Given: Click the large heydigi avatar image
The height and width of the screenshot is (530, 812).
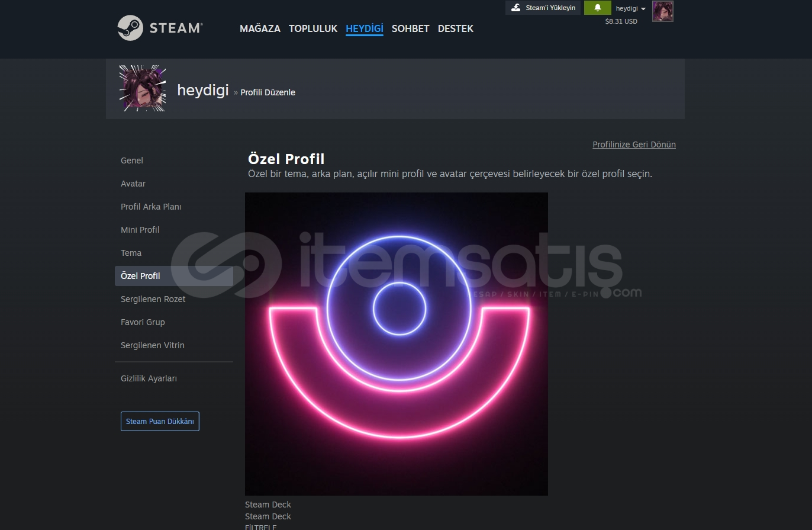Looking at the screenshot, I should 142,88.
